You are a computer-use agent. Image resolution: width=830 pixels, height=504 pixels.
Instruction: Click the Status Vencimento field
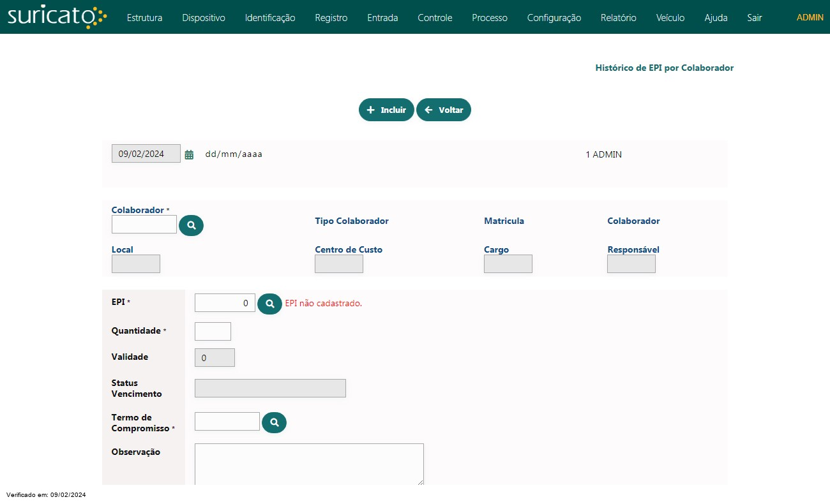coord(270,389)
